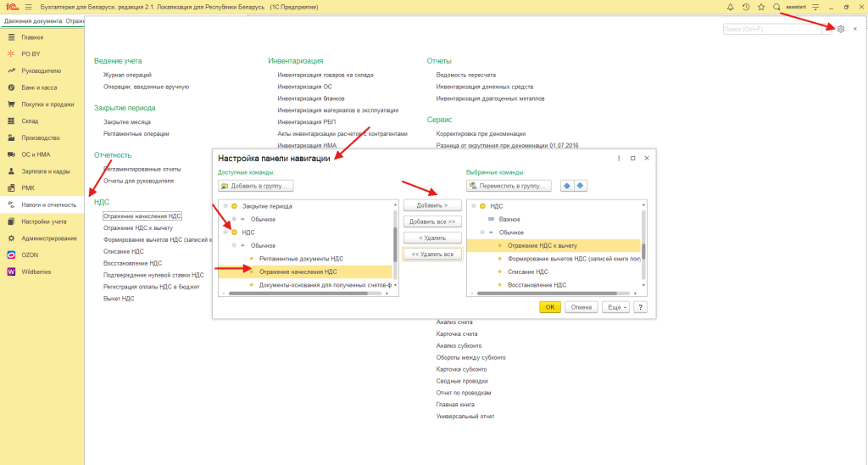Click the Wildberries sidebar icon
The width and height of the screenshot is (868, 465).
tap(11, 272)
